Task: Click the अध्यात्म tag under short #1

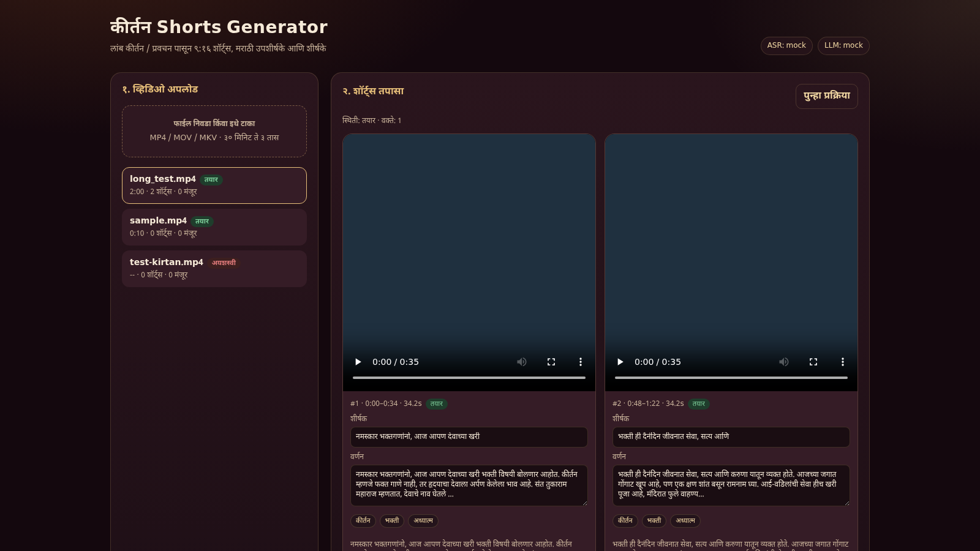Action: point(423,521)
